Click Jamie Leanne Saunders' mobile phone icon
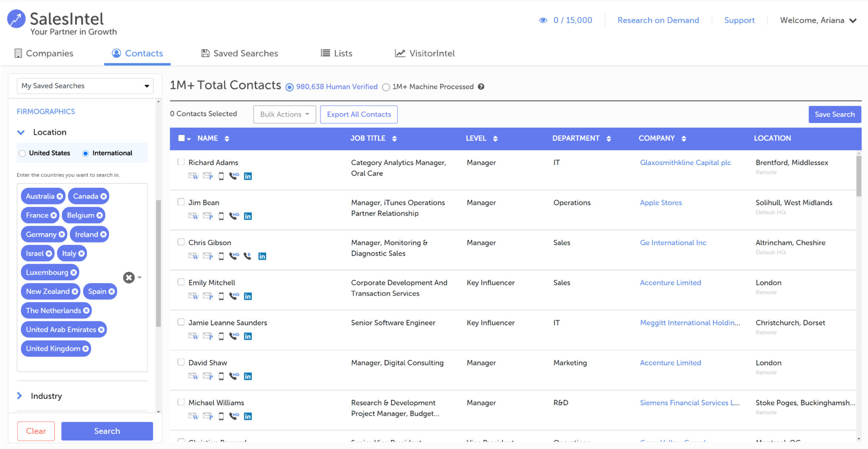 [x=221, y=336]
